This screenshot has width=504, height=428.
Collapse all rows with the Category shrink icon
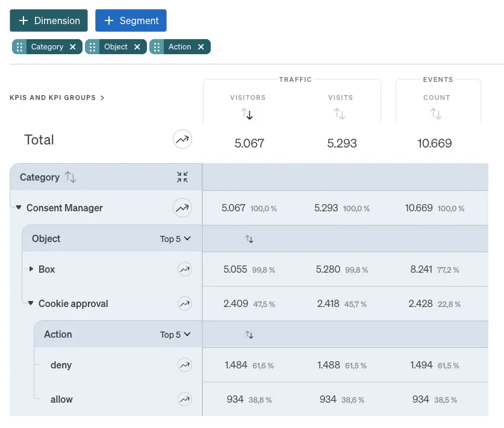[182, 177]
